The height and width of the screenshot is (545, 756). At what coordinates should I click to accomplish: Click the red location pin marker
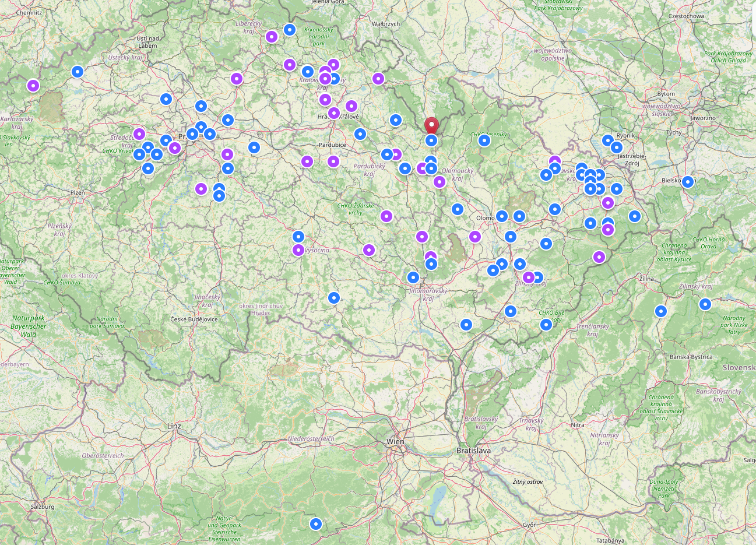[x=431, y=125]
